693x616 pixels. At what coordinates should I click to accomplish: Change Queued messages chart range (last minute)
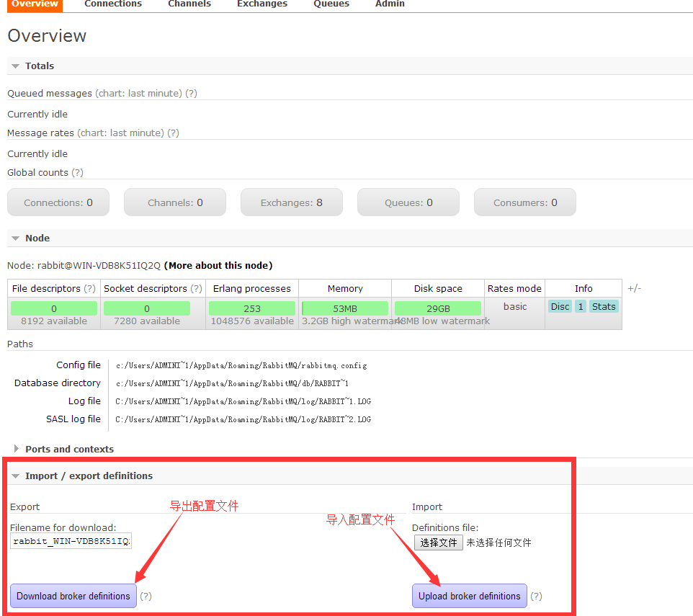(x=138, y=93)
